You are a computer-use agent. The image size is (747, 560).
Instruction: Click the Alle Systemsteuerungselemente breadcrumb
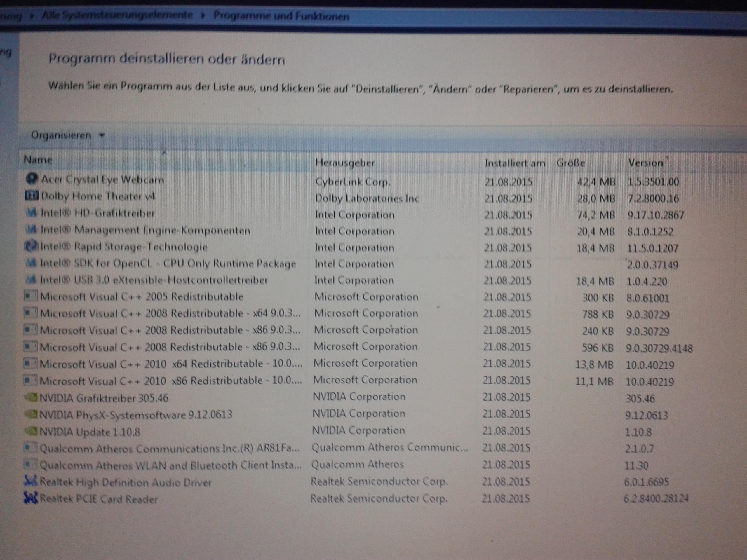point(117,15)
